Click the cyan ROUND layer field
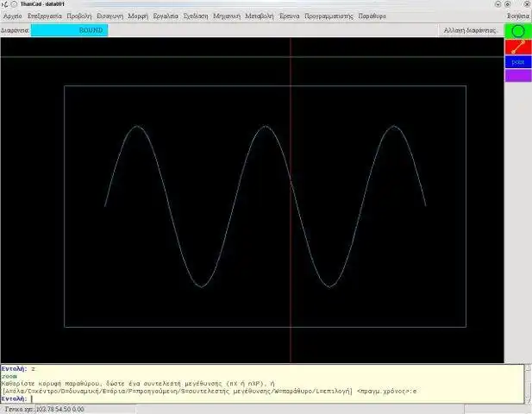This screenshot has height=414, width=532. click(69, 30)
